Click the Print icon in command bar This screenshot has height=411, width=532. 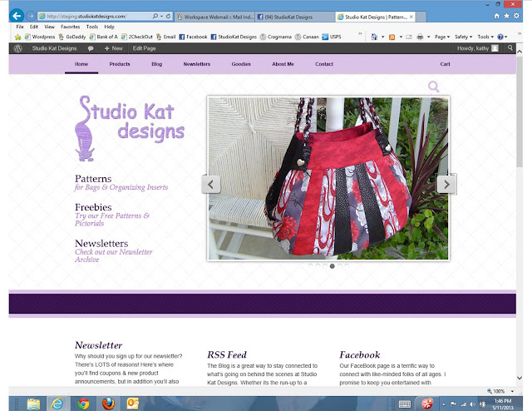click(420, 37)
